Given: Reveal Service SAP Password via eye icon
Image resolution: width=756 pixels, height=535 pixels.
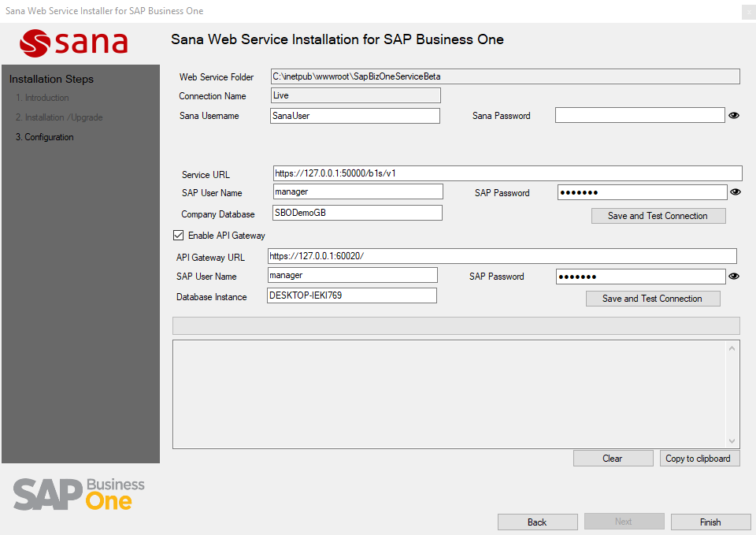Looking at the screenshot, I should (x=736, y=191).
